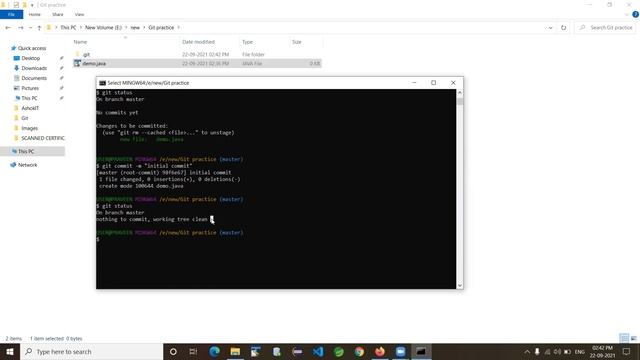Open Images folder in sidebar
Image resolution: width=640 pixels, height=360 pixels.
(x=29, y=128)
